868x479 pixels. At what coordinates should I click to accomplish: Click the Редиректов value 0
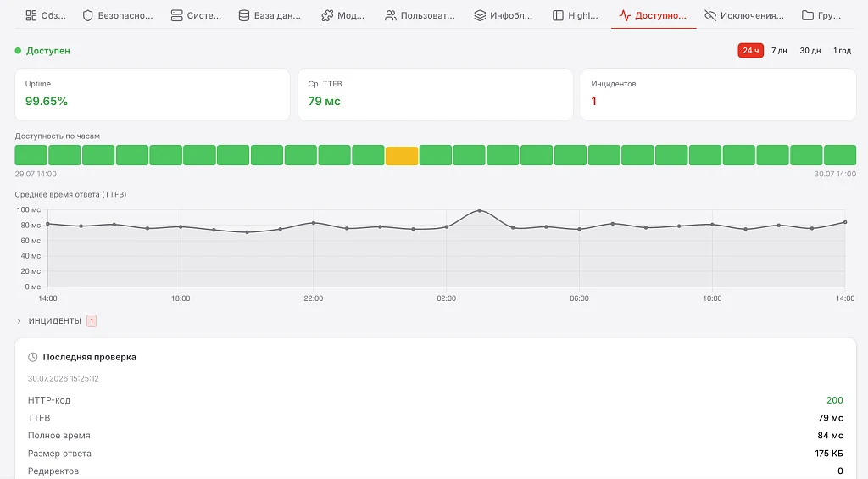(x=840, y=471)
